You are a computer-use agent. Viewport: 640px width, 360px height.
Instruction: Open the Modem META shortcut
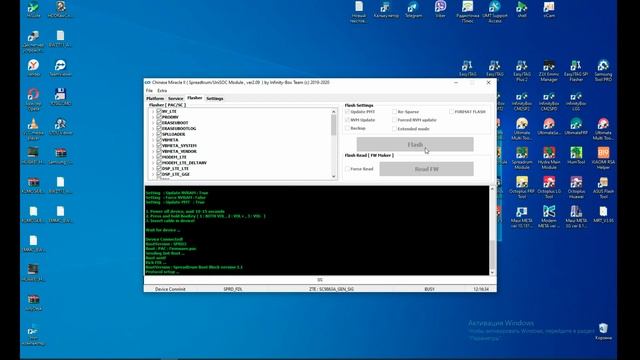coord(549,217)
